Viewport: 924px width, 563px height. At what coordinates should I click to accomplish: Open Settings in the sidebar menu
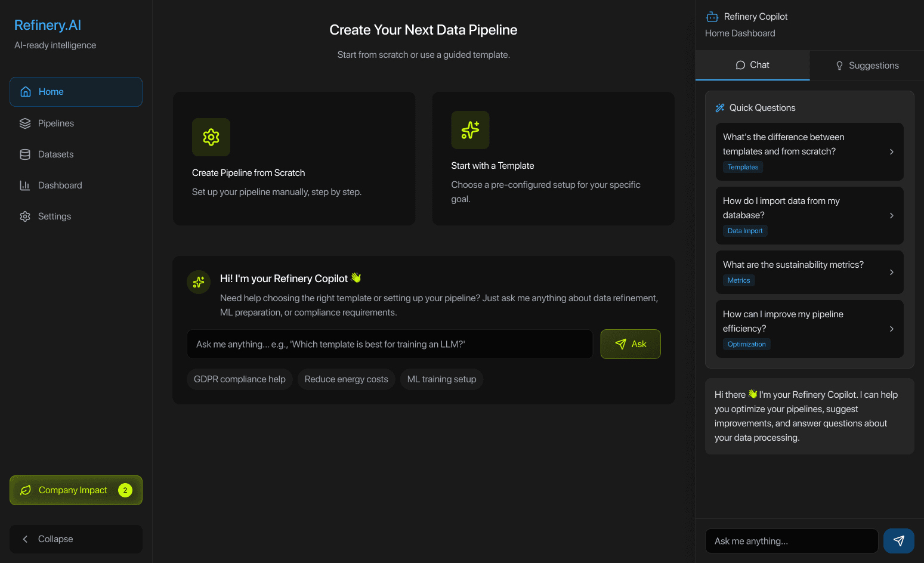tap(76, 216)
